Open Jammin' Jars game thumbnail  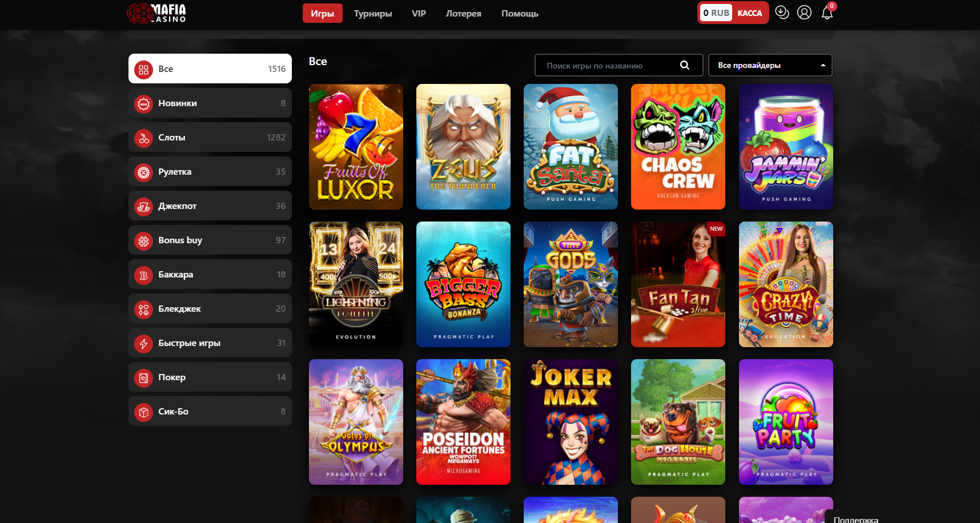(786, 147)
